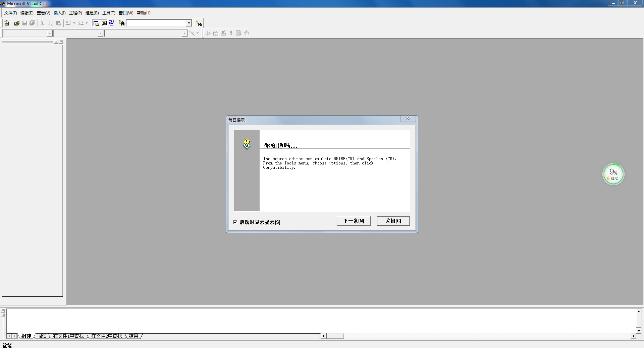
Task: Expand the Find combo box dropdown
Action: click(x=189, y=23)
